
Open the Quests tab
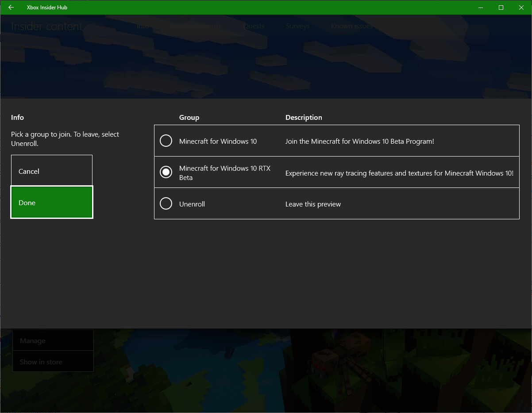[254, 26]
